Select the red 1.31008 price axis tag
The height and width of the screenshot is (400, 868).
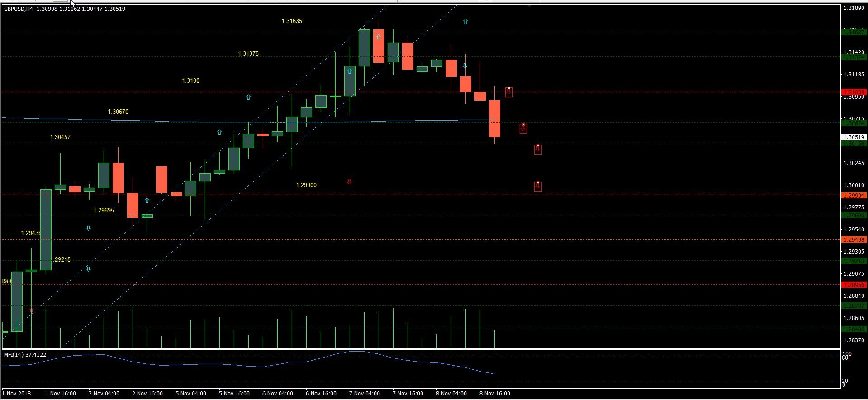coord(854,93)
